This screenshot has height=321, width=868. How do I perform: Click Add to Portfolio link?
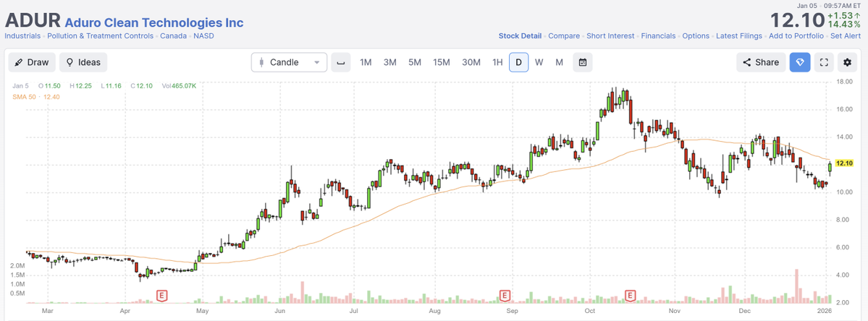pyautogui.click(x=796, y=36)
